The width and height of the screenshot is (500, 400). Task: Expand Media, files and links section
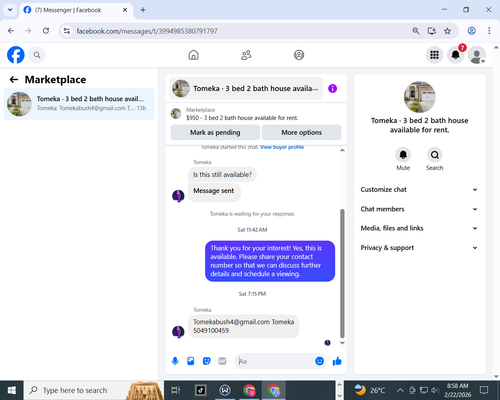pyautogui.click(x=419, y=228)
